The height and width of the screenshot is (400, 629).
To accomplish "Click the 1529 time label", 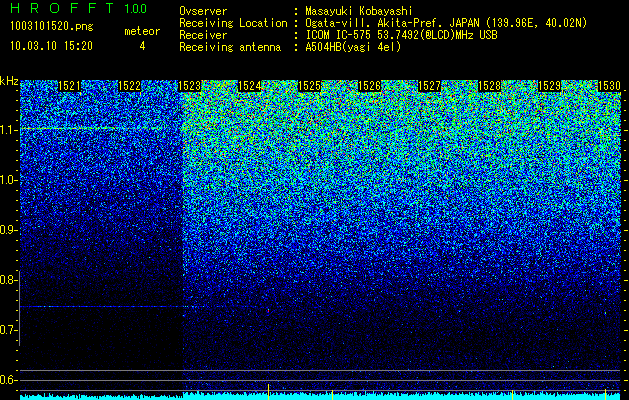I will pyautogui.click(x=549, y=86).
